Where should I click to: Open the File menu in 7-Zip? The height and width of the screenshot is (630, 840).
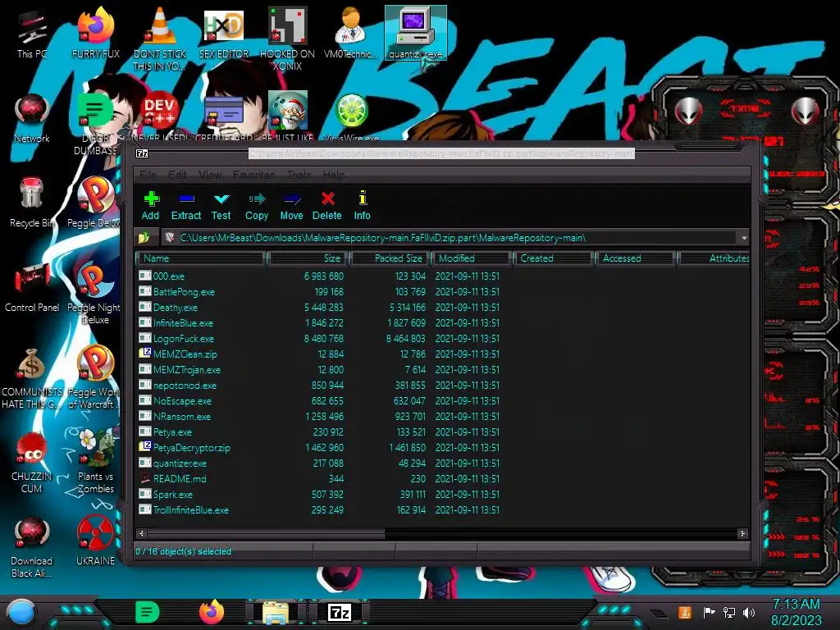click(x=148, y=175)
